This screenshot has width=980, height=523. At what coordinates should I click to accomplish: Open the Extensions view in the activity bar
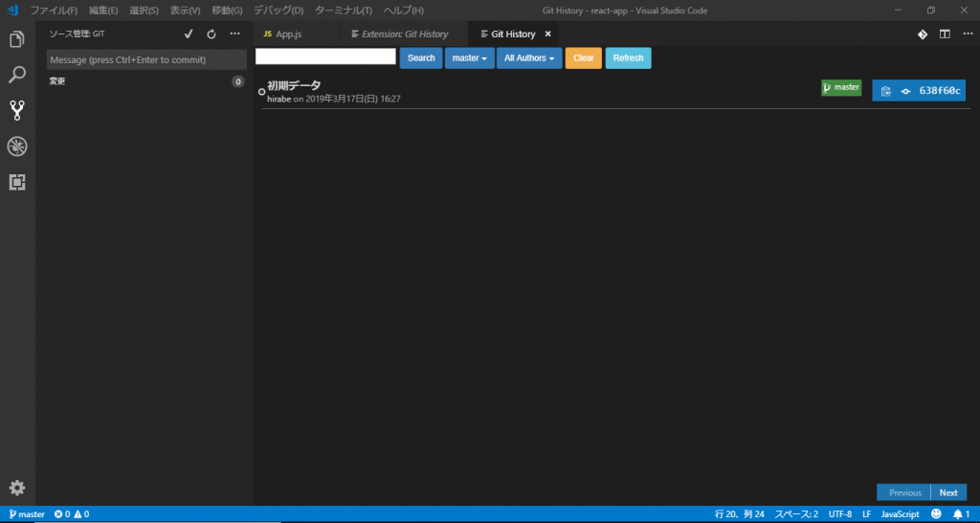coord(17,182)
